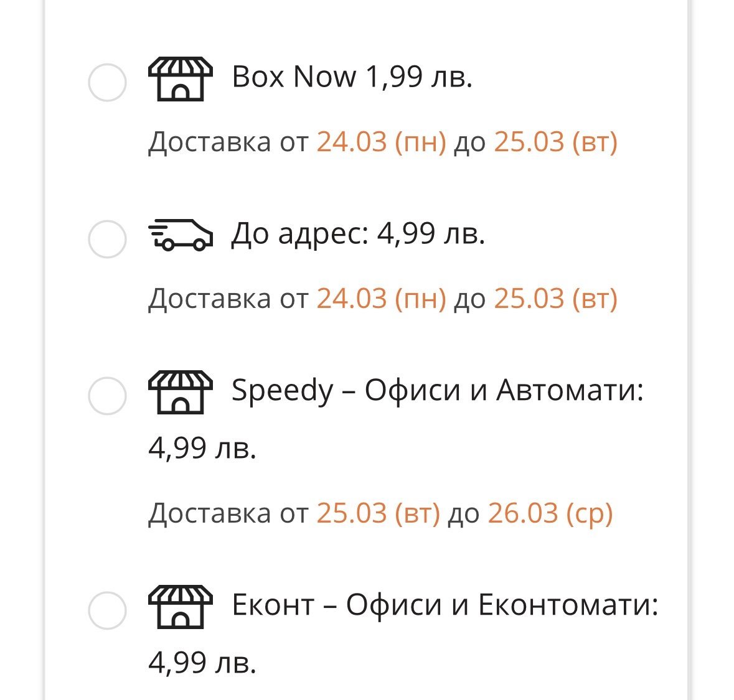Click the store icon next to Speedy

pyautogui.click(x=180, y=393)
